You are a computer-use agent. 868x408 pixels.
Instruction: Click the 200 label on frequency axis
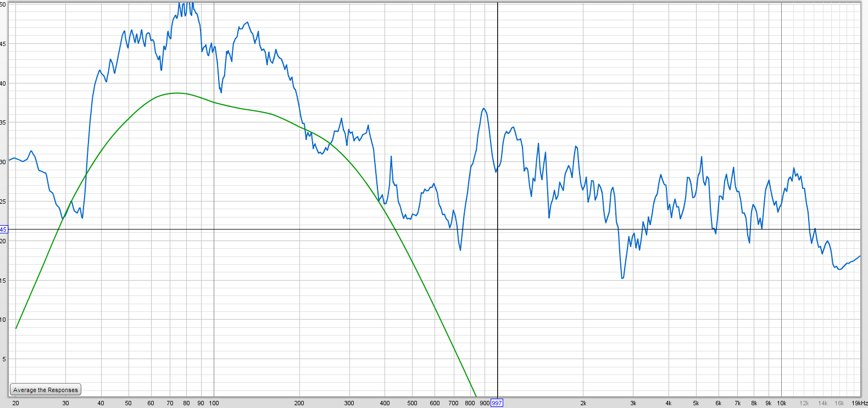(299, 403)
